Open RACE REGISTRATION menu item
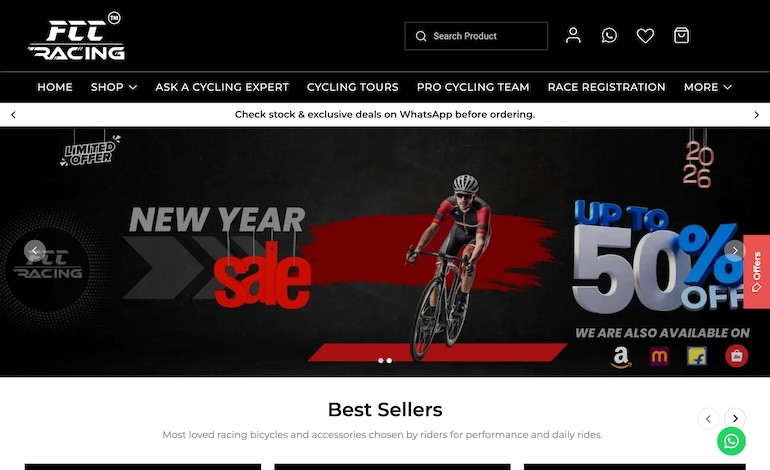This screenshot has width=770, height=470. [x=606, y=87]
